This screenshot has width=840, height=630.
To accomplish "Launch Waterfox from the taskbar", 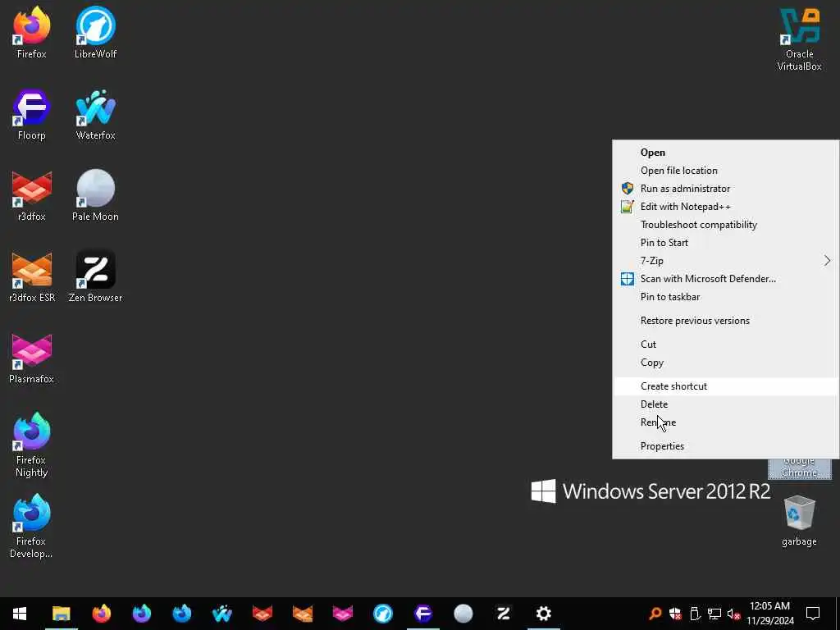I will [x=221, y=614].
